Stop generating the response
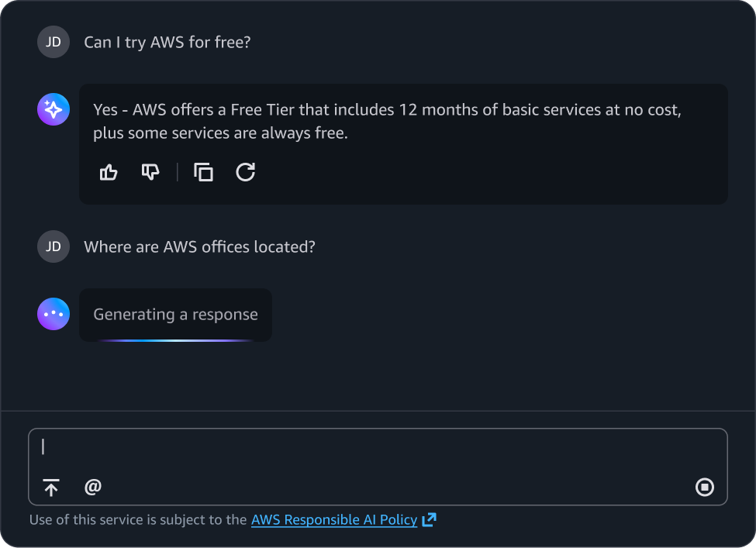The height and width of the screenshot is (548, 756). pyautogui.click(x=704, y=488)
